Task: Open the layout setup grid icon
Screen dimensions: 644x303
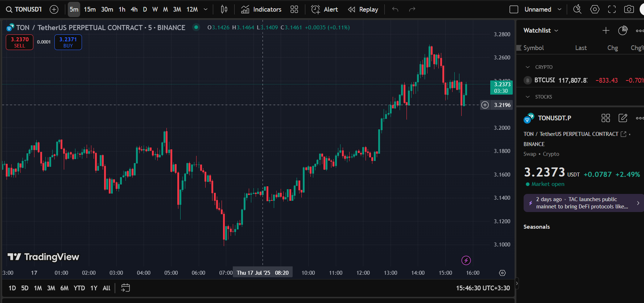Action: [294, 9]
